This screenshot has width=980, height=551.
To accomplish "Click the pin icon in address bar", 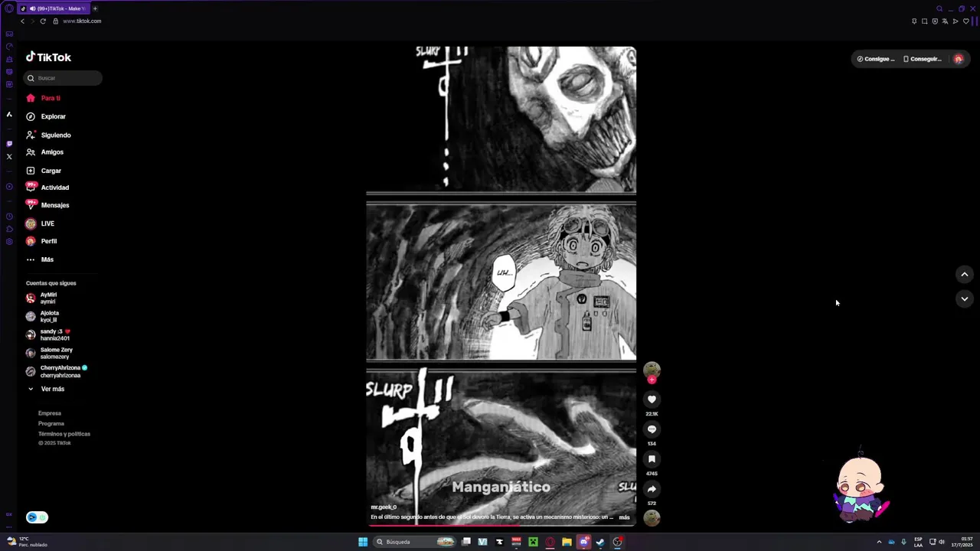I will [x=914, y=21].
